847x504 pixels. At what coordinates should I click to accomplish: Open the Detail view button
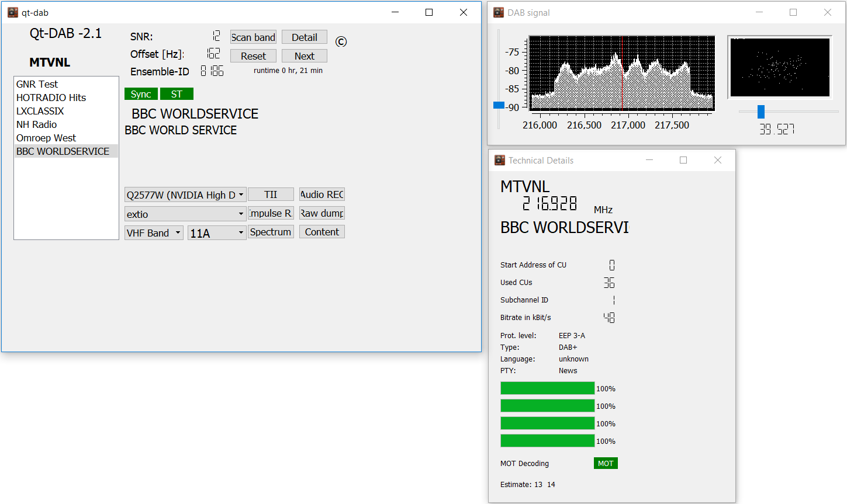[x=305, y=37]
